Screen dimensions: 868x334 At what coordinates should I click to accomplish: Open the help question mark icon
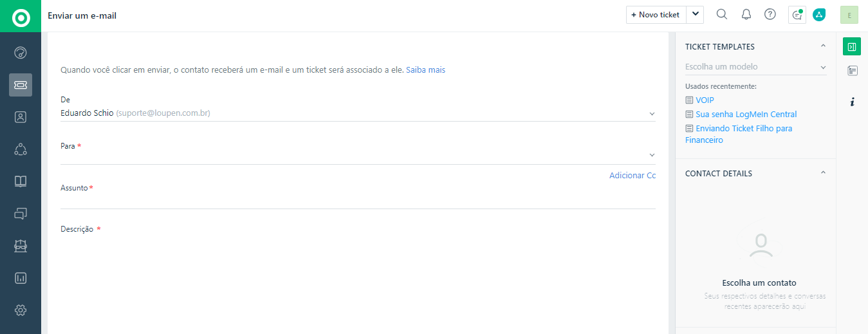tap(770, 14)
